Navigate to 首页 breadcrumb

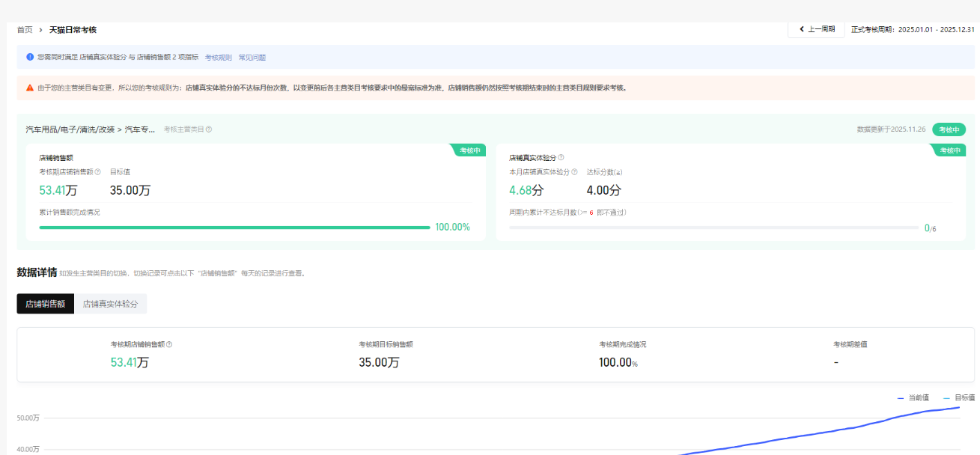[x=25, y=30]
